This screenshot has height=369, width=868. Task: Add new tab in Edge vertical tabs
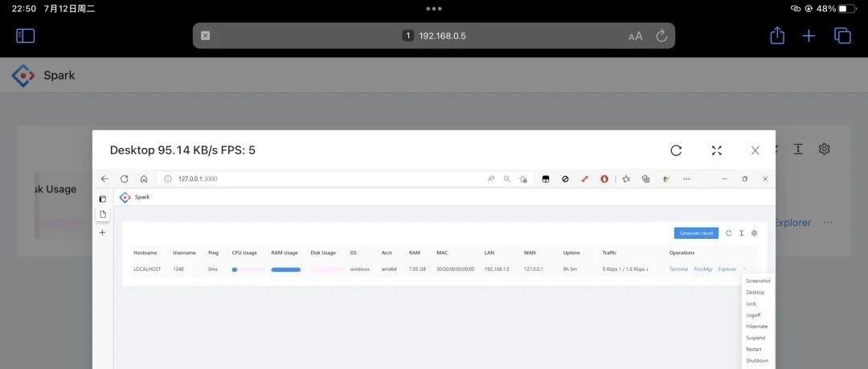pyautogui.click(x=102, y=232)
